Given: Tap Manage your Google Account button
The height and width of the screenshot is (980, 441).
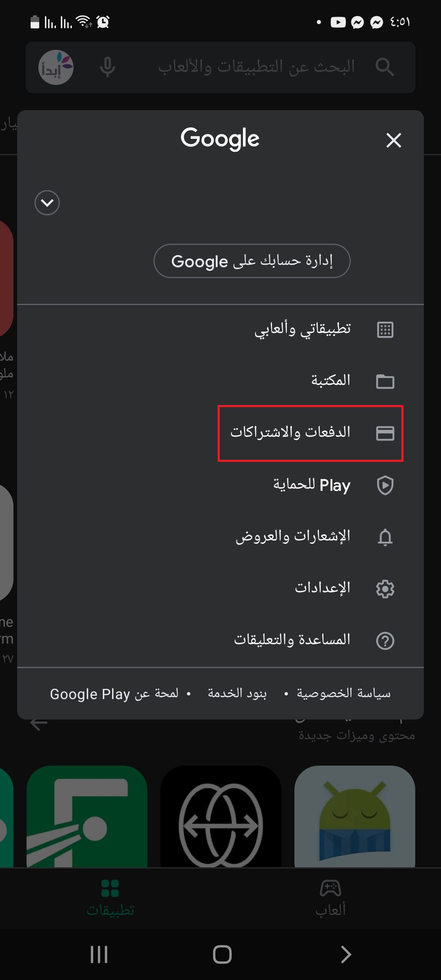Looking at the screenshot, I should coord(252,261).
